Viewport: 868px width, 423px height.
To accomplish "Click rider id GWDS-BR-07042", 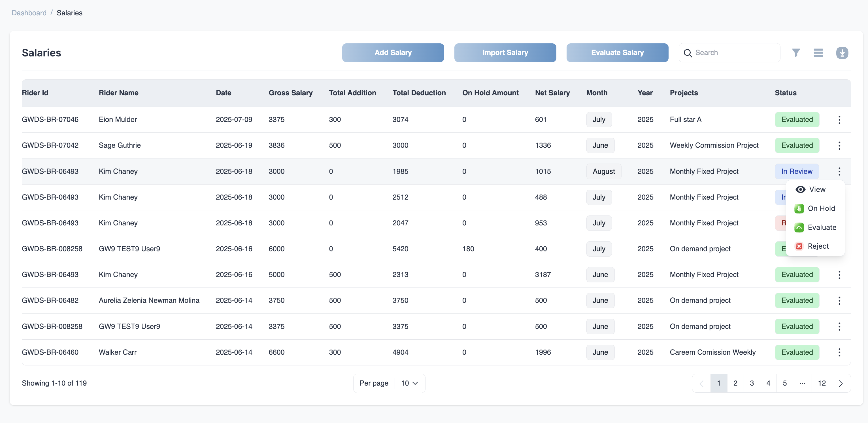I will point(50,145).
